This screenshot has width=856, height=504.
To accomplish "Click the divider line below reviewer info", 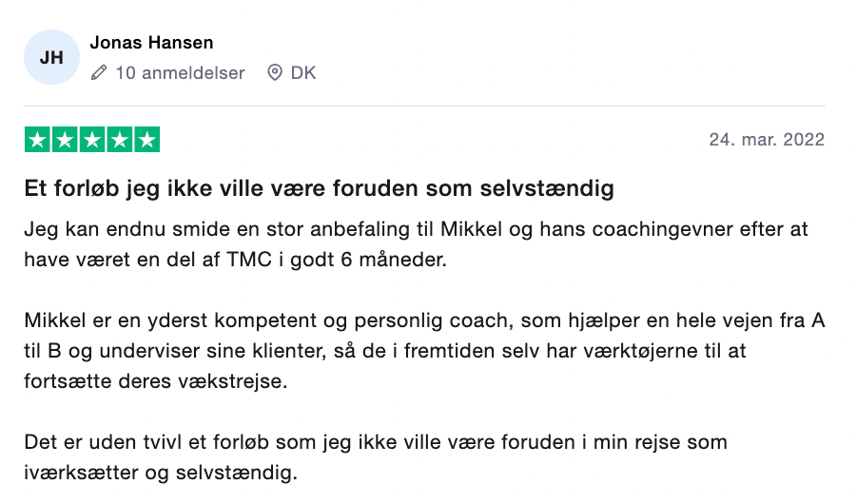I will pos(424,106).
